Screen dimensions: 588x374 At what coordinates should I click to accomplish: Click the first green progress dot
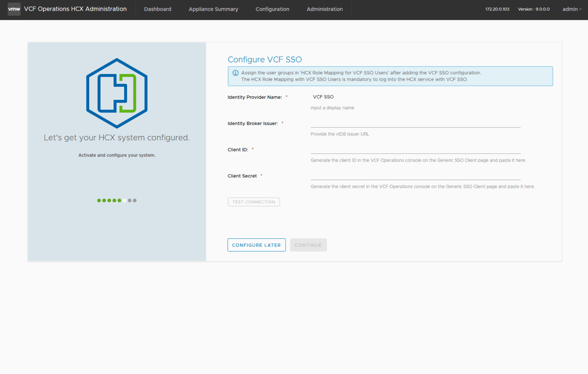(98, 200)
